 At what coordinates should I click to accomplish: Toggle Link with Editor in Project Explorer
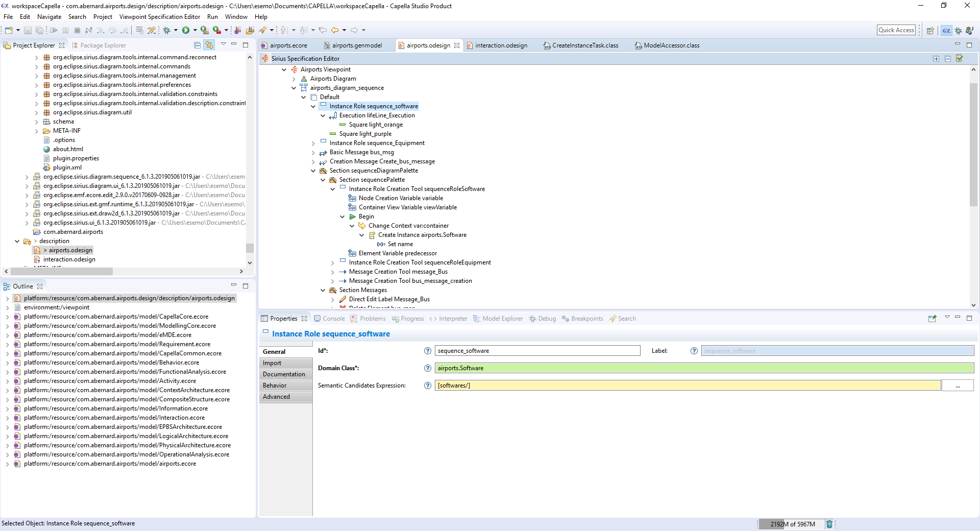pyautogui.click(x=209, y=45)
